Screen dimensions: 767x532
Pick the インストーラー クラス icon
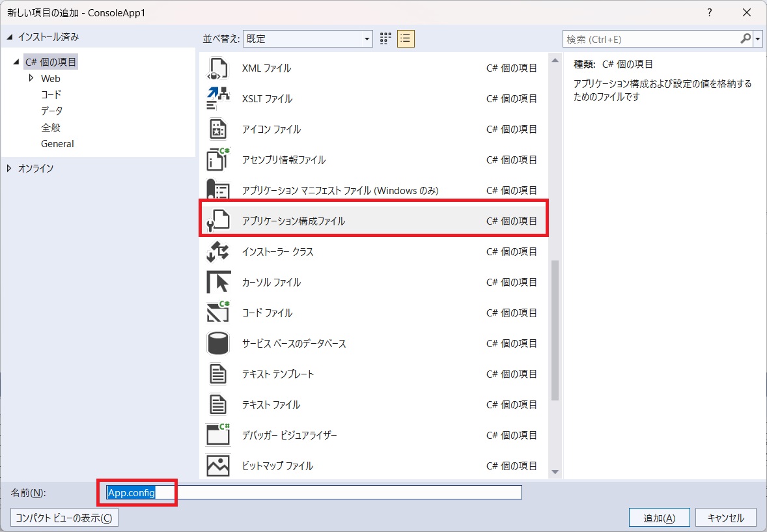tap(218, 252)
